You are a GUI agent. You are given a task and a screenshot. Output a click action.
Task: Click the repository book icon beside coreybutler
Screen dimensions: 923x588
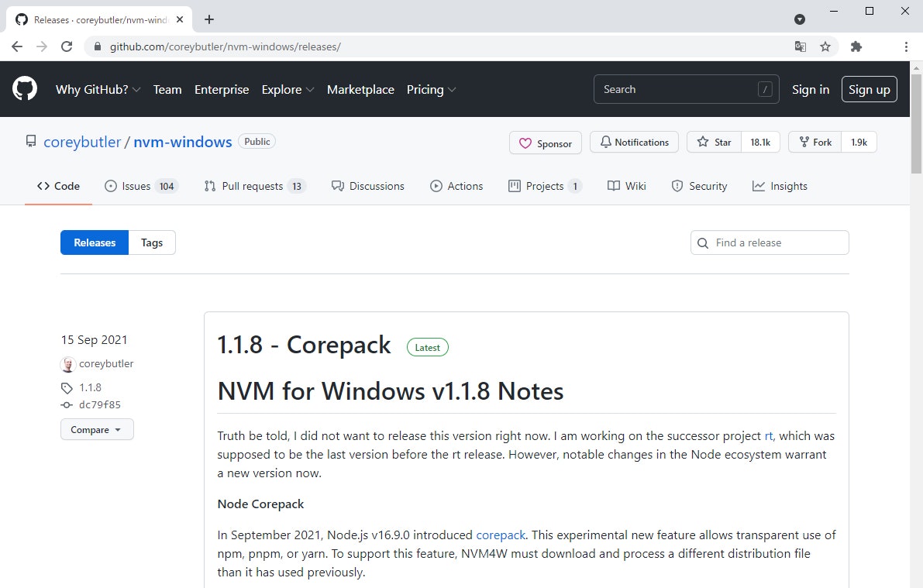(x=30, y=141)
